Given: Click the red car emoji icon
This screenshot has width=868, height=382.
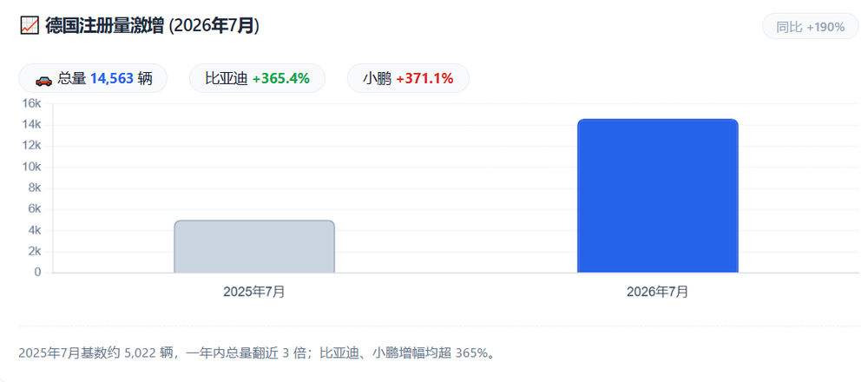Looking at the screenshot, I should click(x=43, y=79).
